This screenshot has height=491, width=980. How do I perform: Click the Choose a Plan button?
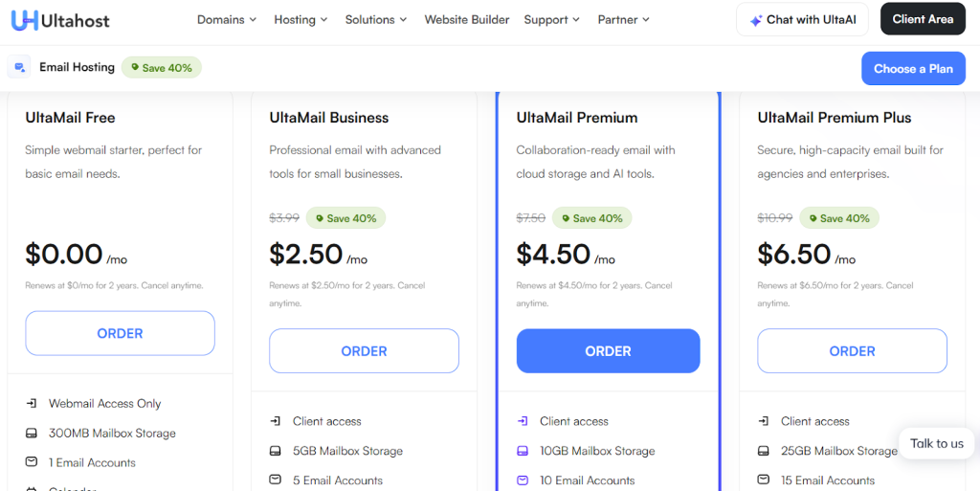pos(913,69)
